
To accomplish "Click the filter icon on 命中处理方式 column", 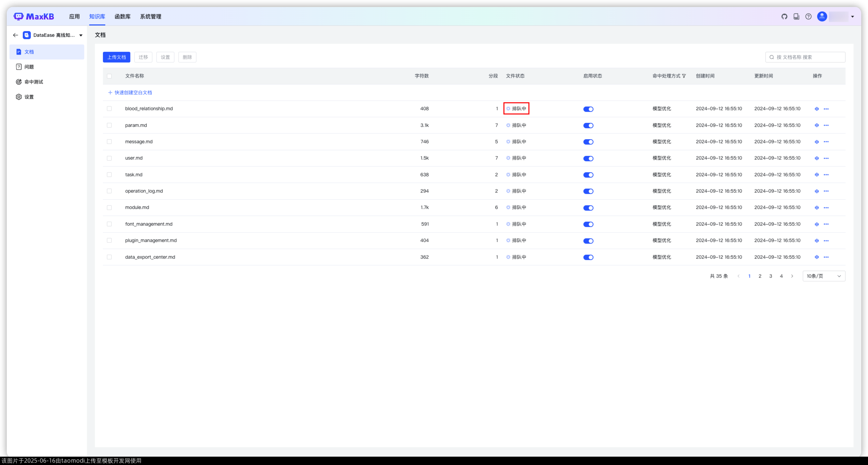I will click(684, 76).
